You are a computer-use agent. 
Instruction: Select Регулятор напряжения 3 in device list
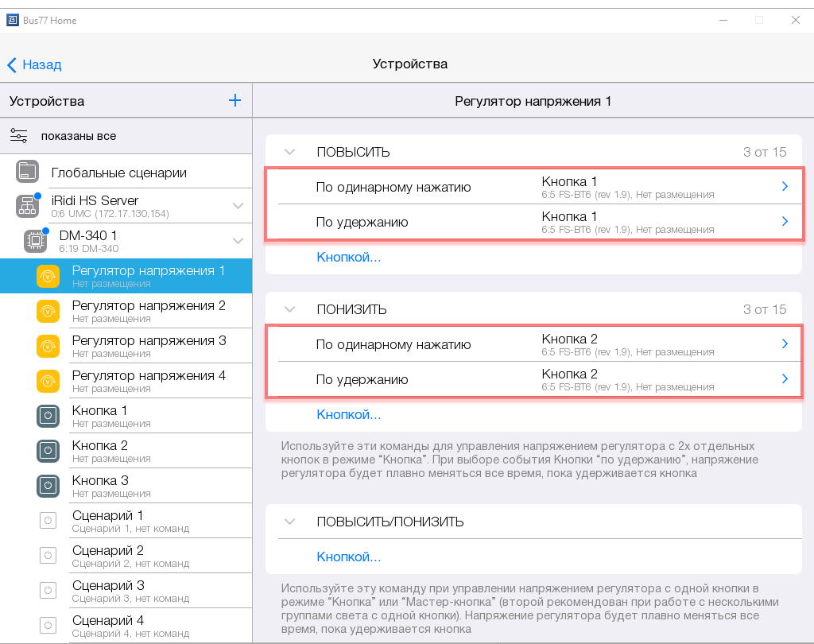148,346
